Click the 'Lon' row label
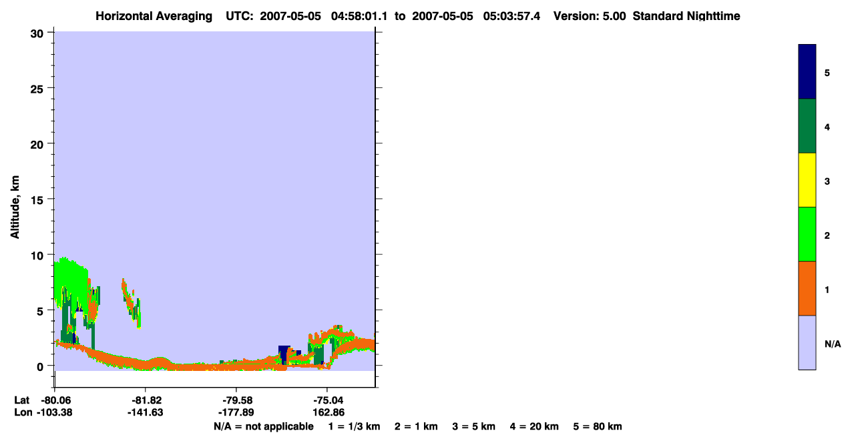This screenshot has width=868, height=445. click(22, 412)
